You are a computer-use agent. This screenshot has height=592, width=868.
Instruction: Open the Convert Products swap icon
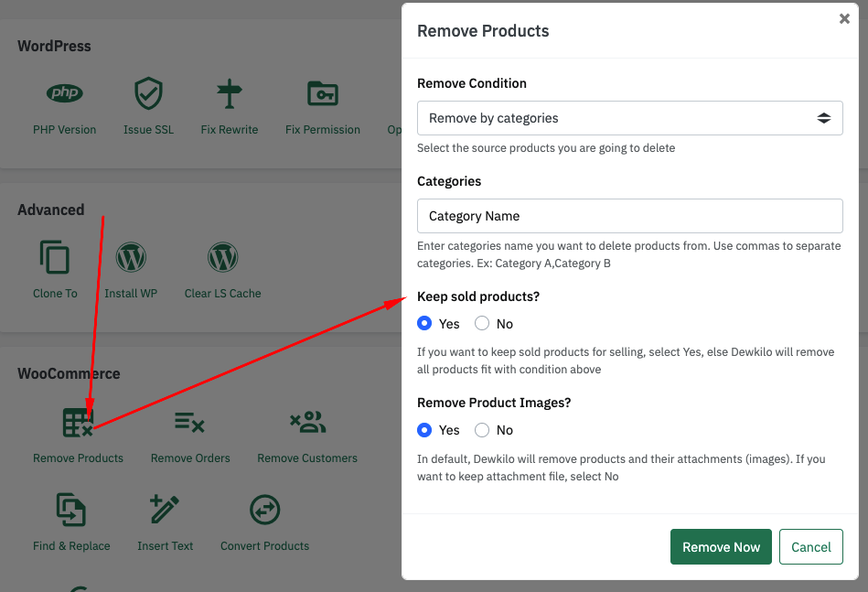tap(264, 510)
